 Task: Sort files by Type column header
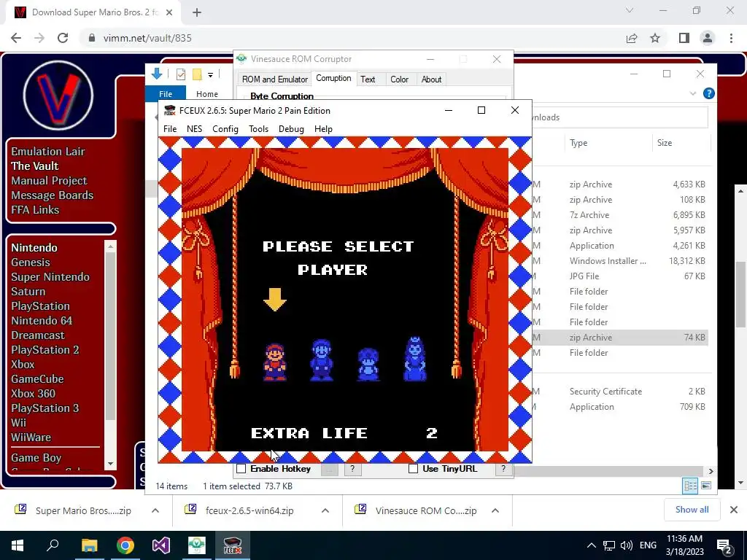(x=578, y=143)
